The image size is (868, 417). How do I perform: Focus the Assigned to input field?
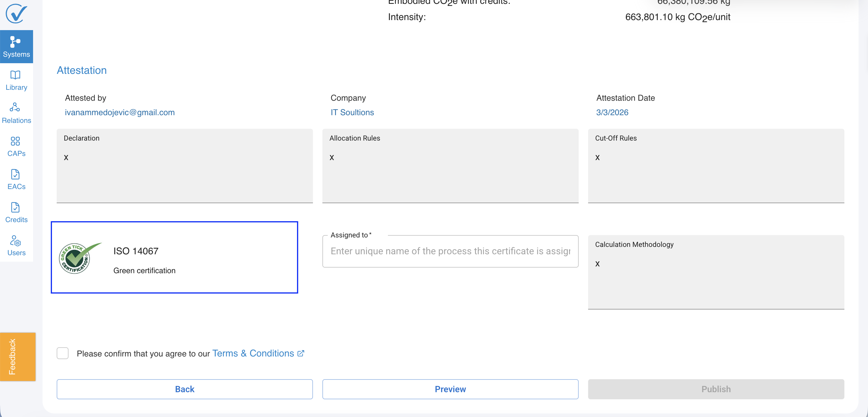[x=450, y=251]
